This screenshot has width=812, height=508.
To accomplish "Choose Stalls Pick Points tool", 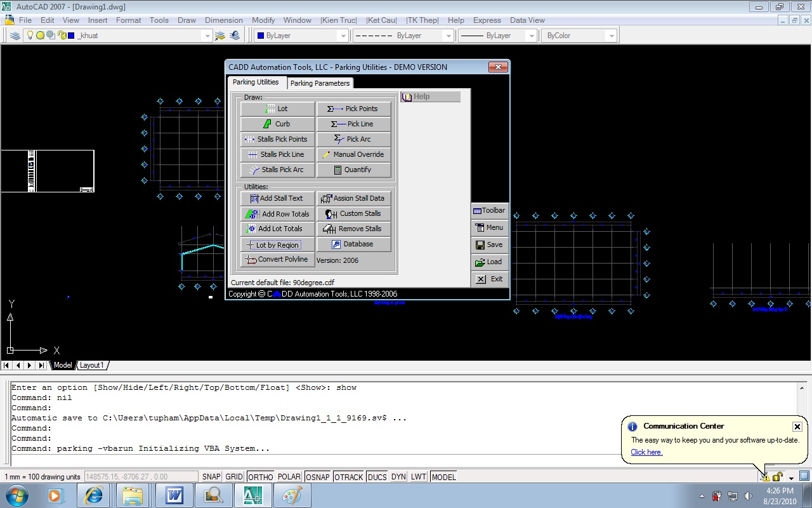I will click(x=277, y=139).
